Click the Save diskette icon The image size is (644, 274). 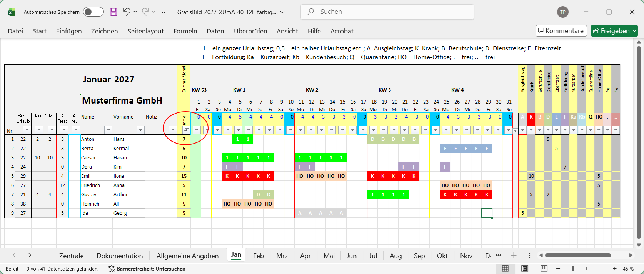click(x=113, y=12)
